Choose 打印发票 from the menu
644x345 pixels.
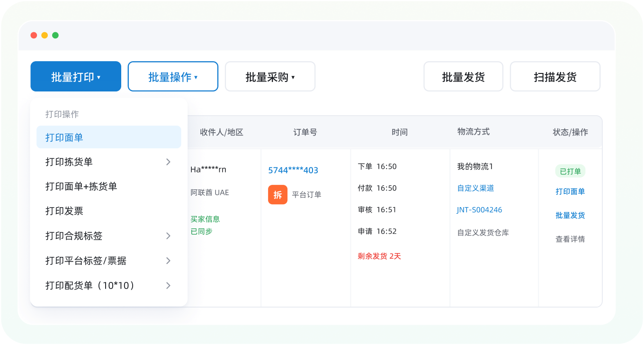(x=109, y=211)
